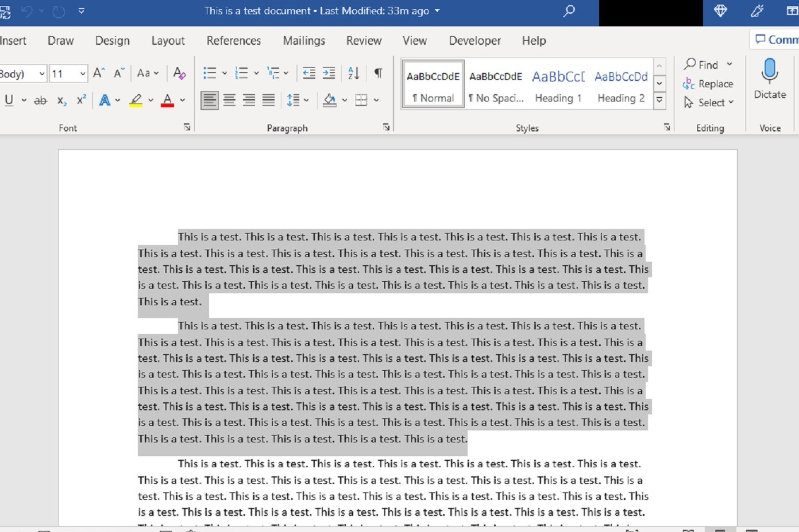Expand the Styles gallery
Viewport: 799px width, 532px height.
point(659,100)
